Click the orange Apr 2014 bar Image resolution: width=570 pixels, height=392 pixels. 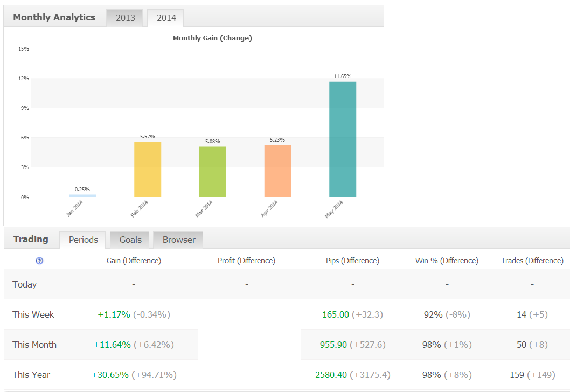click(278, 171)
